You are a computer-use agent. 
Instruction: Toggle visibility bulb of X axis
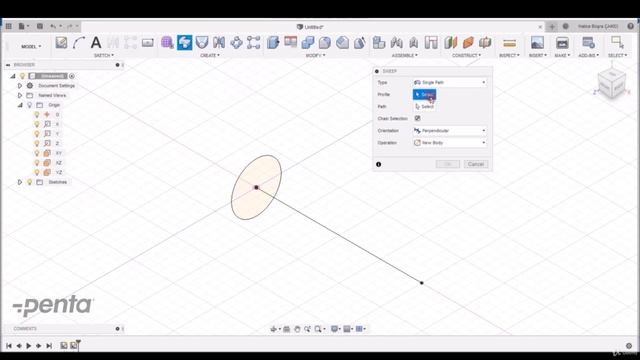pos(37,124)
